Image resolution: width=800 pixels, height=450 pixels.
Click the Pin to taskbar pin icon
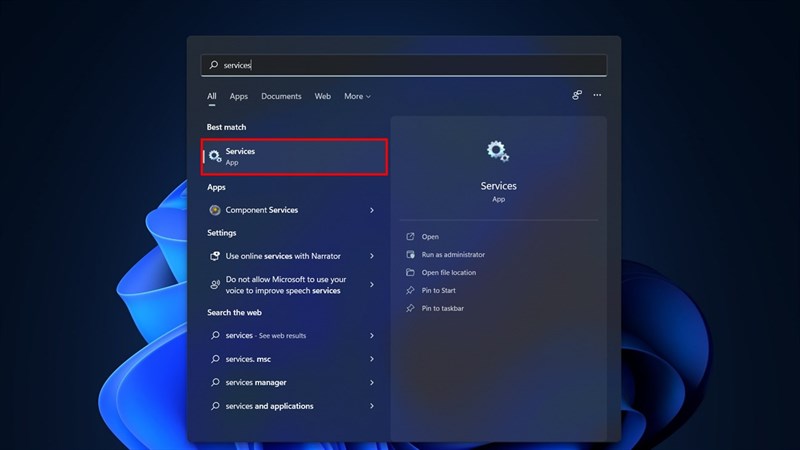[x=410, y=308]
